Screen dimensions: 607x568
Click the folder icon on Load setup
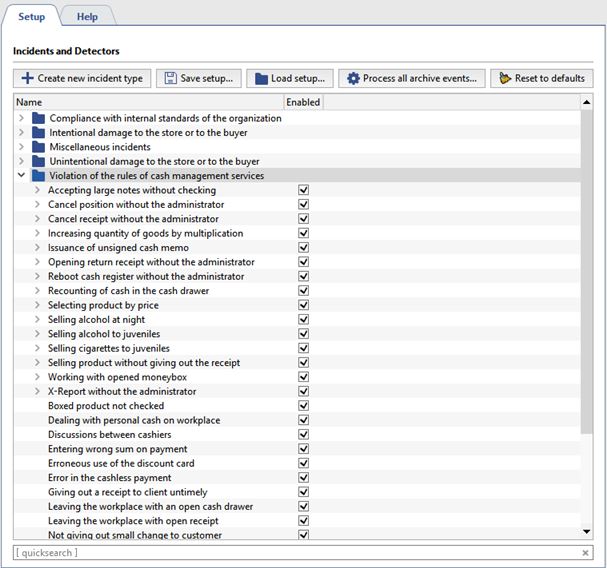[x=260, y=78]
